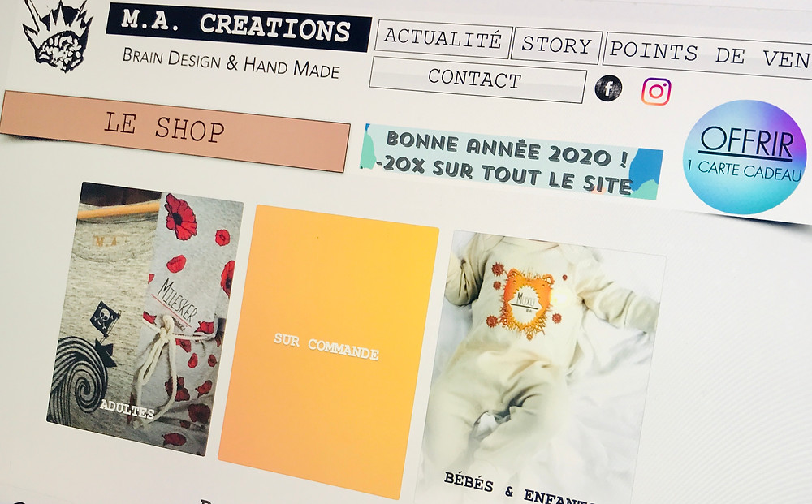Click the Brain Design & Hand Made tagline
The width and height of the screenshot is (812, 504).
coord(231,63)
